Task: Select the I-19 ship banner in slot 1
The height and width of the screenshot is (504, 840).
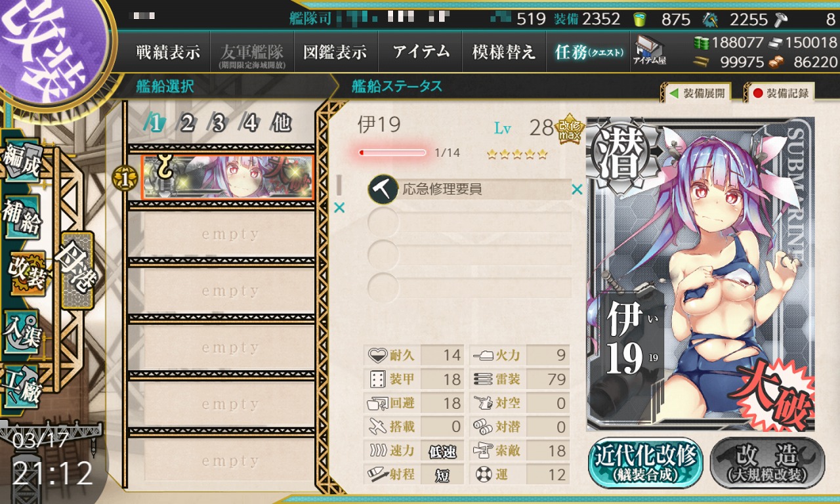Action: [x=228, y=177]
